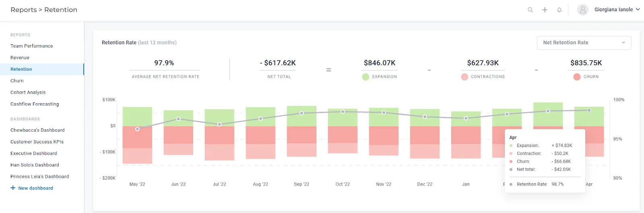The image size is (644, 213).
Task: Click the Aug '22 retention line point
Action: pos(260,119)
